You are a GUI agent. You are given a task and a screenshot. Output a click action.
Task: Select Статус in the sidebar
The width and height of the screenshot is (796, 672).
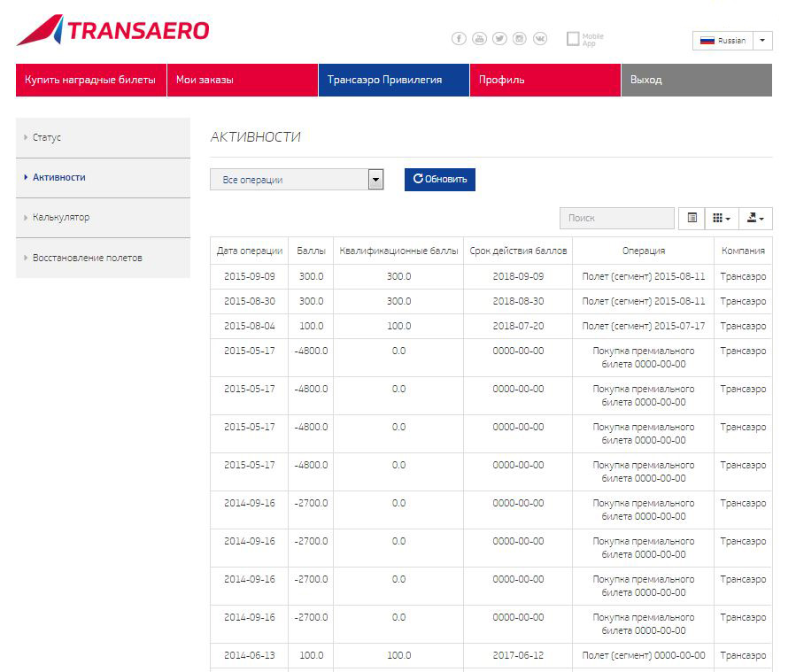[x=103, y=137]
